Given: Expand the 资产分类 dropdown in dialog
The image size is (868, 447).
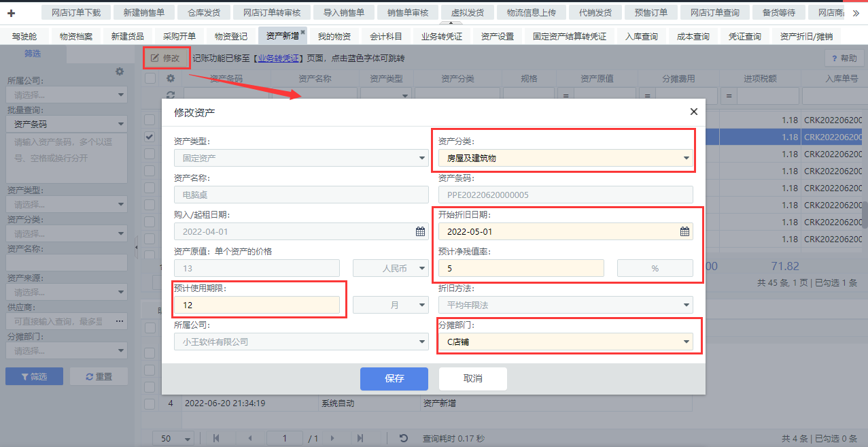Looking at the screenshot, I should coord(685,159).
